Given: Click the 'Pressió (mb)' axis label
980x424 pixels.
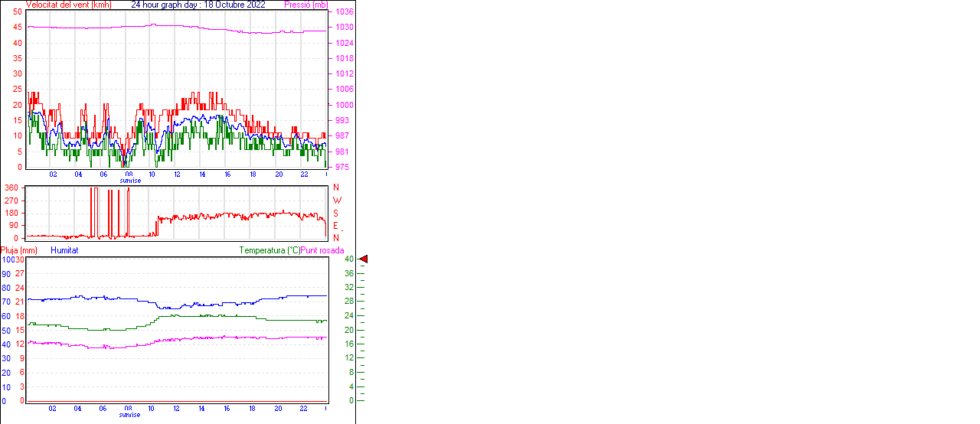Looking at the screenshot, I should [x=305, y=5].
